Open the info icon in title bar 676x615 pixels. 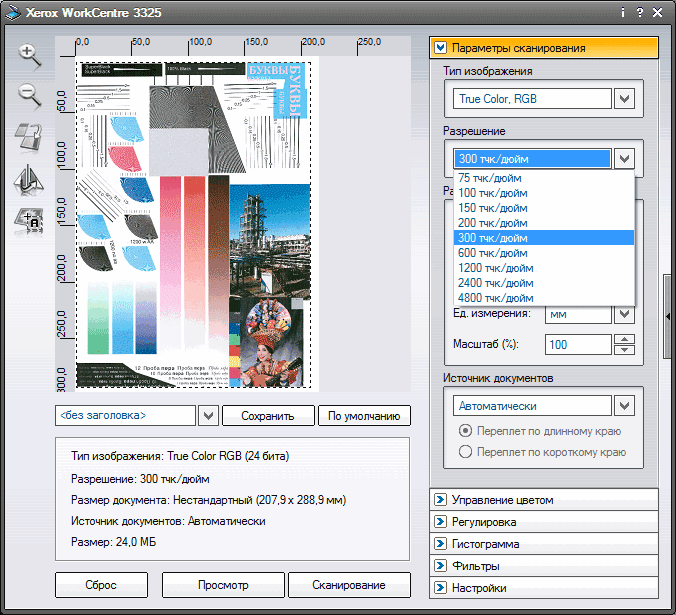click(622, 13)
